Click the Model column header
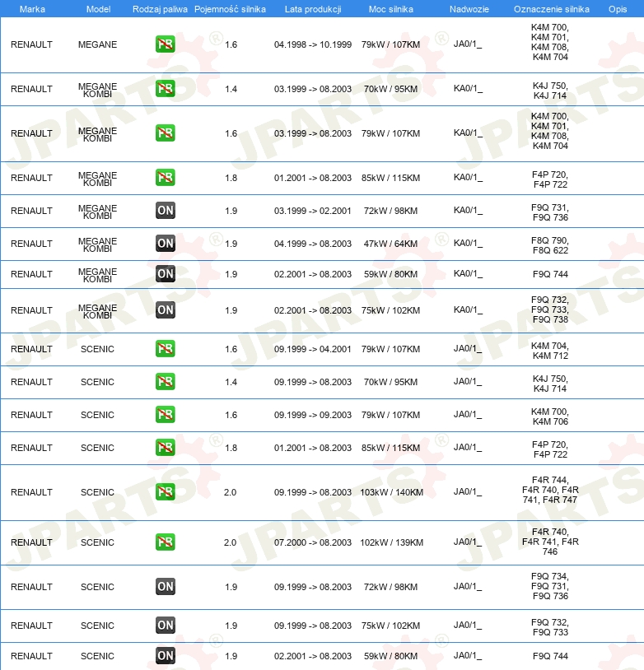 [x=98, y=9]
